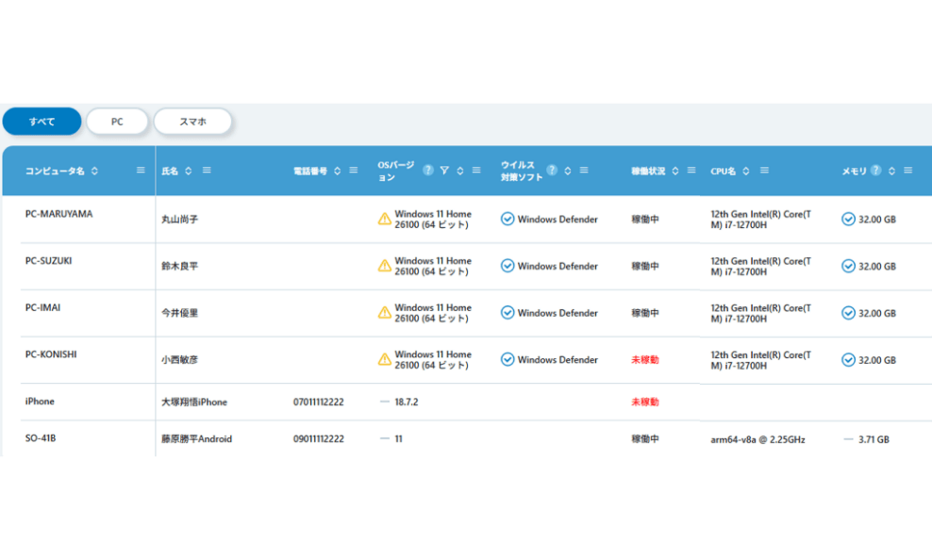Sort by ウイルス対策ソフト column arrows
Viewport: 932px width, 560px height.
click(568, 171)
